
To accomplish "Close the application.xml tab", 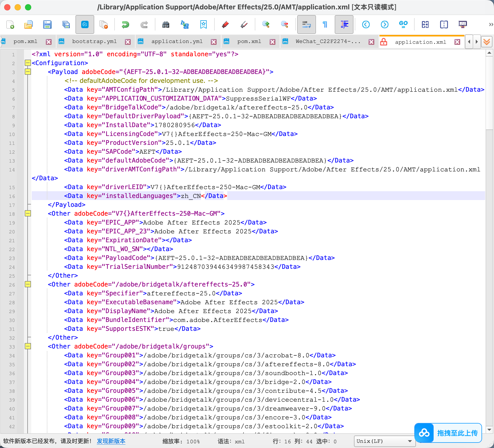I will (457, 42).
